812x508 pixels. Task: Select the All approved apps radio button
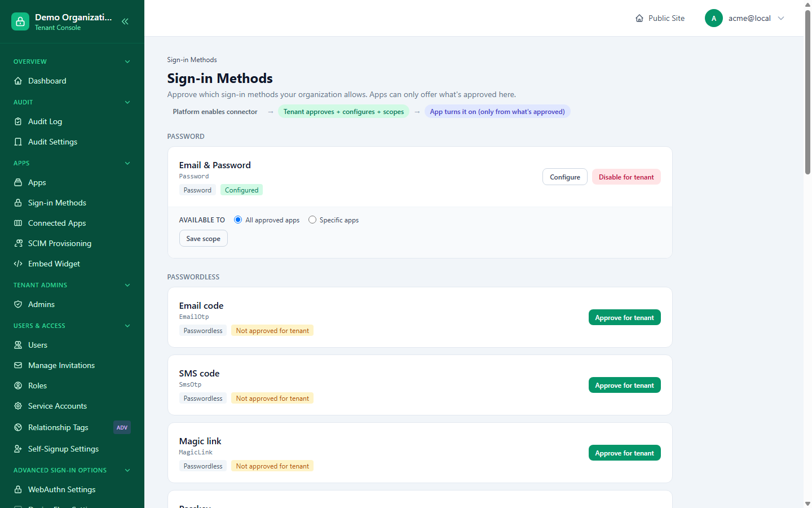238,220
